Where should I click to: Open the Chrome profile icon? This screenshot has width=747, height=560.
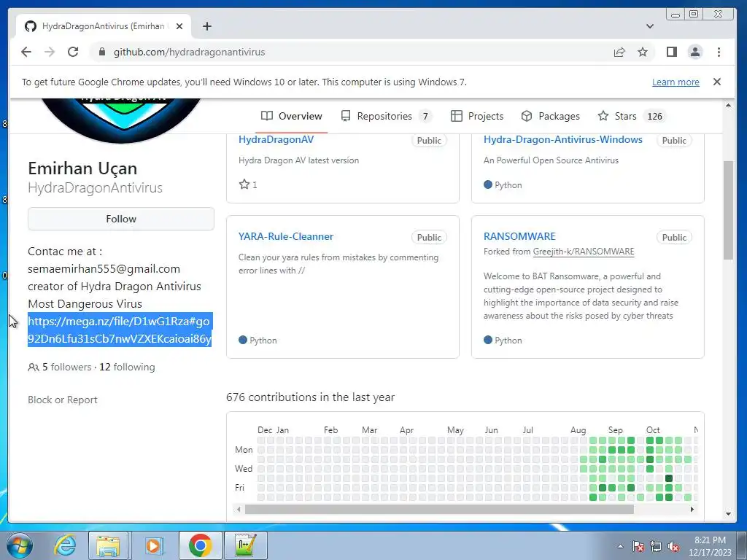(695, 52)
